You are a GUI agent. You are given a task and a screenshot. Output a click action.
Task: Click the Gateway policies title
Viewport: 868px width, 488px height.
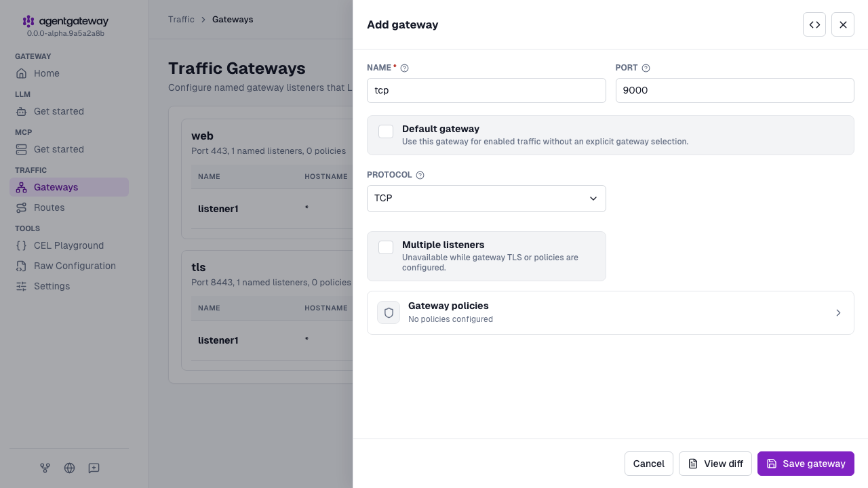point(448,306)
